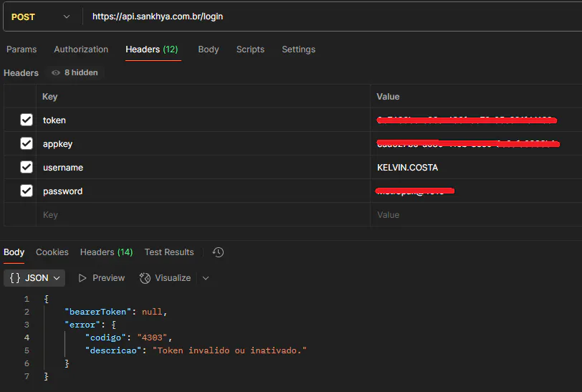
Task: Switch to the request Body tab
Action: coord(209,49)
